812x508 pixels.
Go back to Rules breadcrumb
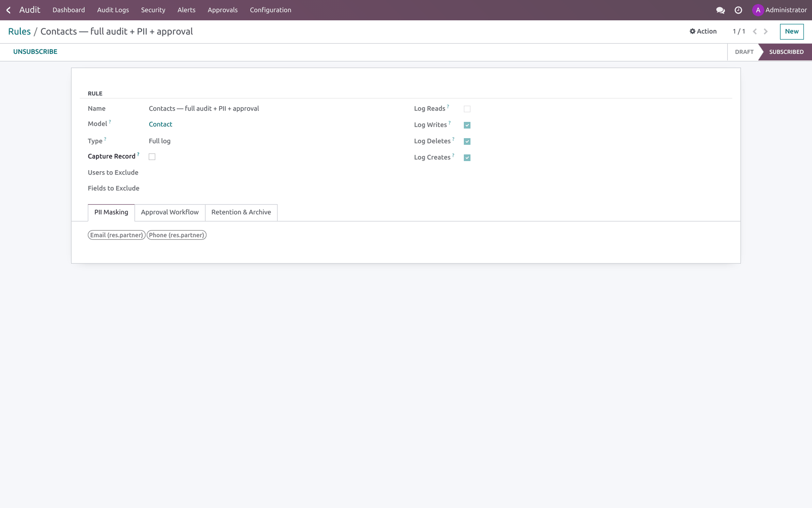(x=19, y=31)
